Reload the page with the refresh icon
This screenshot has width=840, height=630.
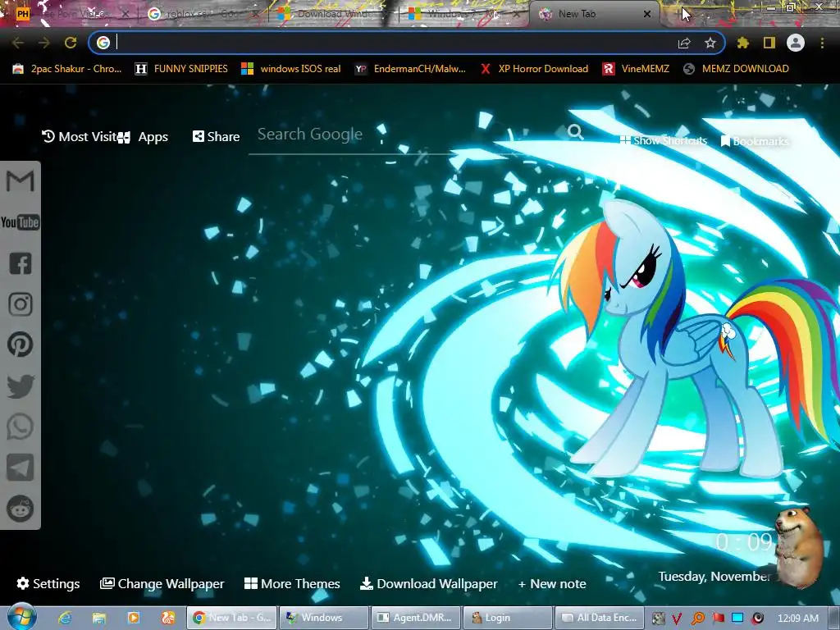(x=71, y=43)
